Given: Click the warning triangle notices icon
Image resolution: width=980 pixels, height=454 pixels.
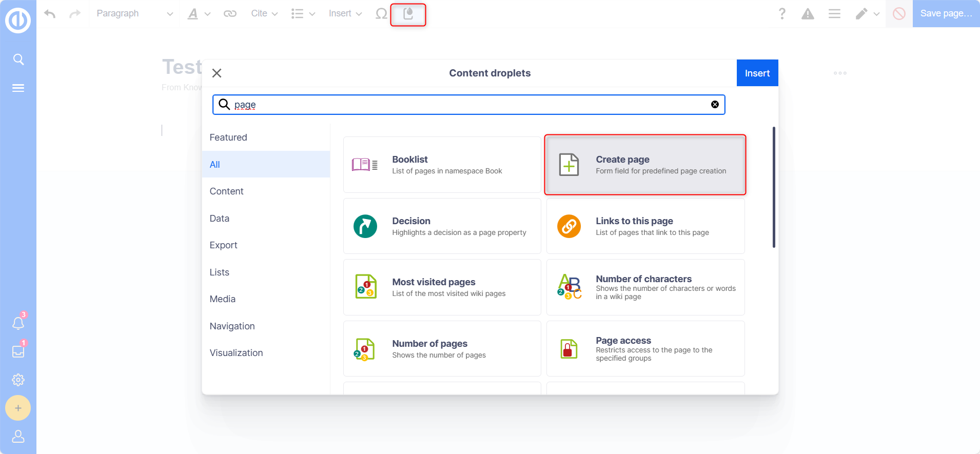Looking at the screenshot, I should click(808, 14).
